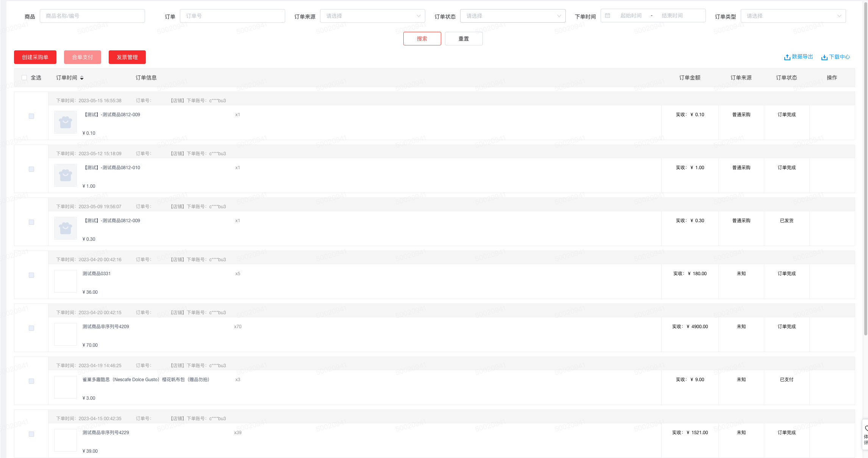Click the 已发货 order status
The width and height of the screenshot is (868, 458).
pos(787,221)
